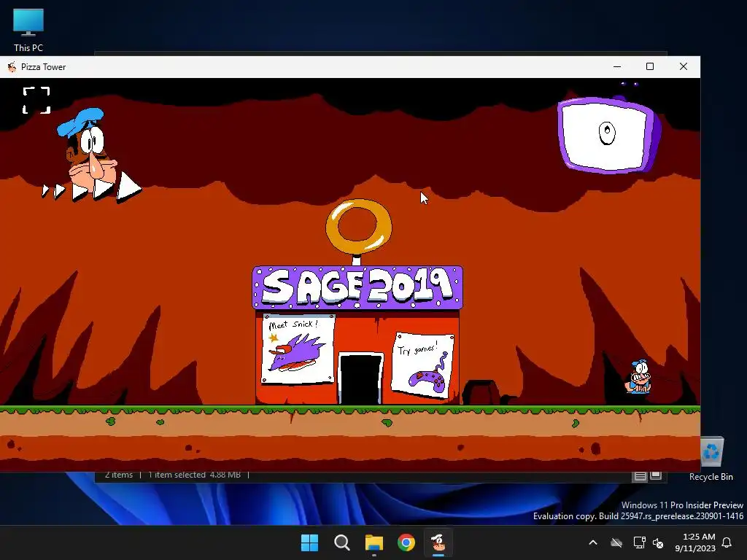Launch Google Chrome from the taskbar
The width and height of the screenshot is (747, 560).
pos(406,542)
